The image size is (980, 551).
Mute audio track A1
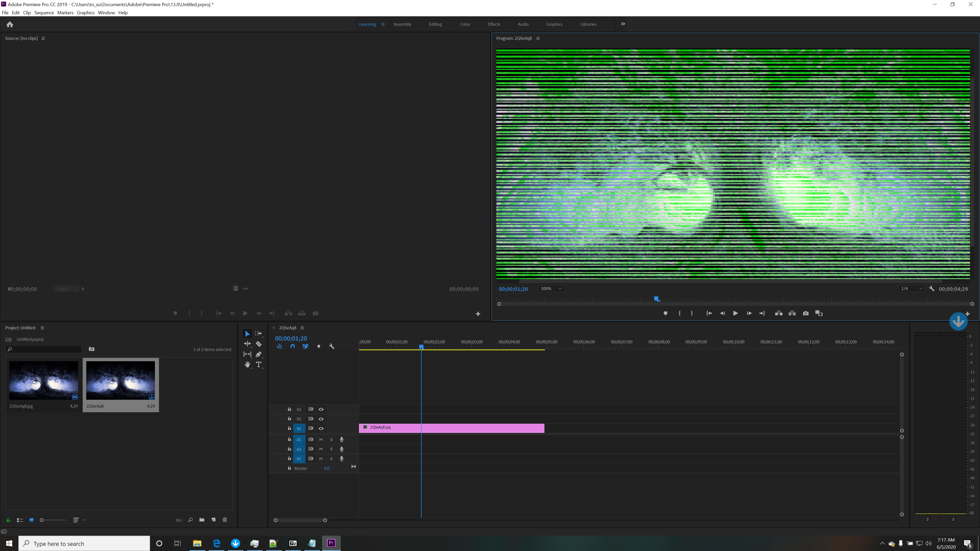tap(321, 439)
